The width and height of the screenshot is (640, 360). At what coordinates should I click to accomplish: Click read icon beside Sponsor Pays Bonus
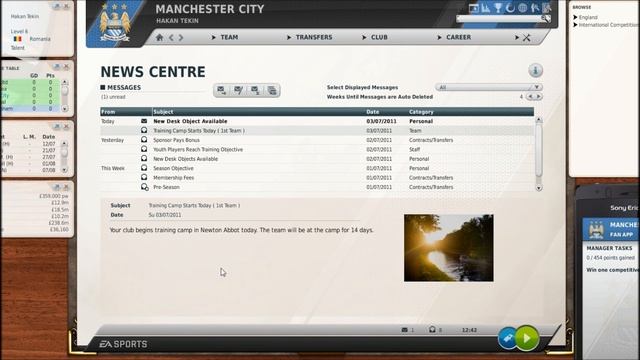(x=144, y=140)
